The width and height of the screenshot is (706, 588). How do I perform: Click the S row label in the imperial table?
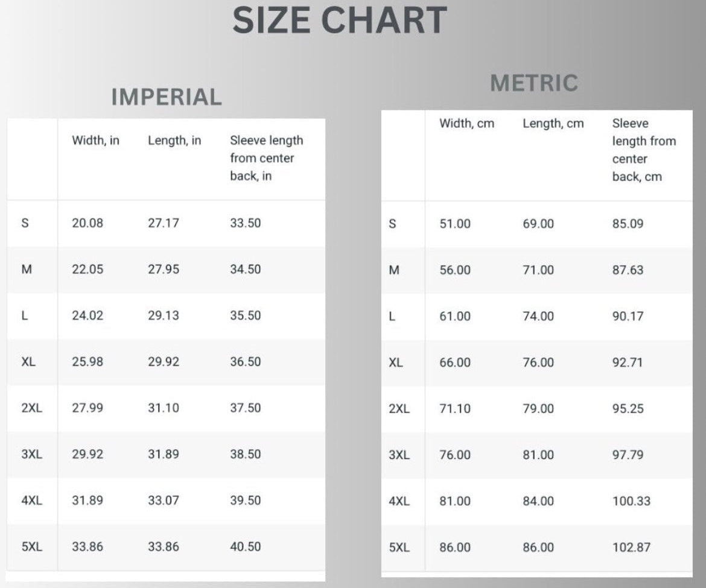tap(25, 223)
